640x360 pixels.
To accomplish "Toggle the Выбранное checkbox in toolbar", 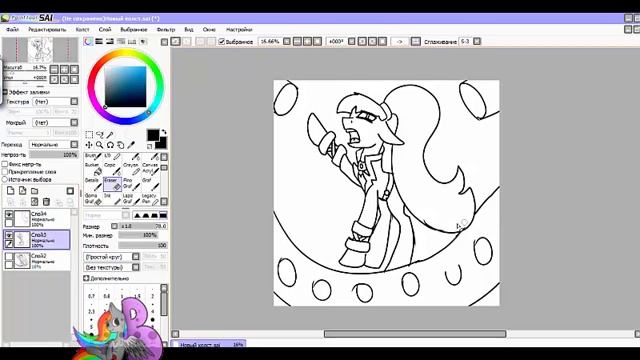I will pos(222,42).
